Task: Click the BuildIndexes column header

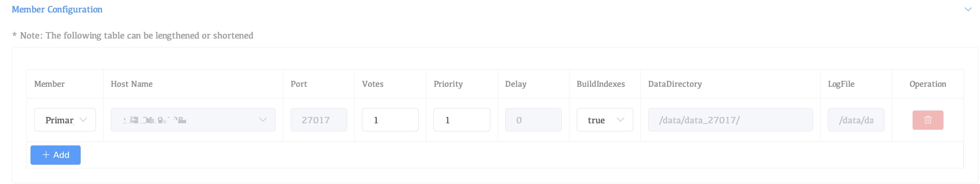Action: pos(600,84)
